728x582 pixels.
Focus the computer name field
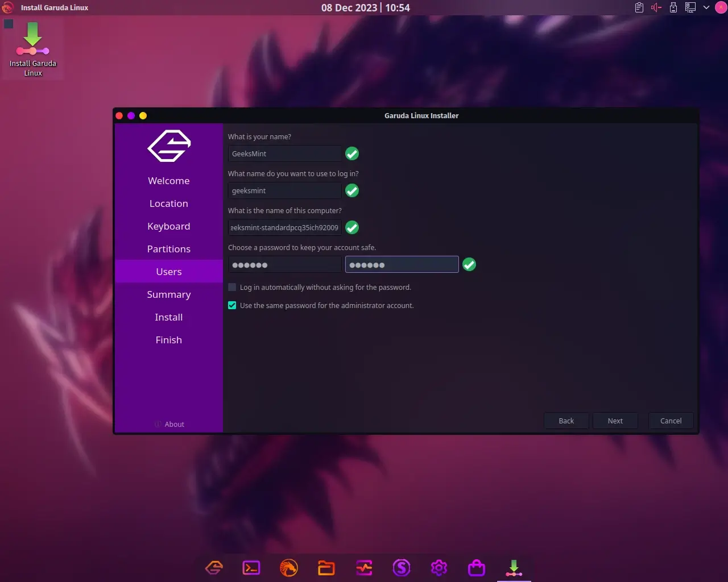[285, 227]
